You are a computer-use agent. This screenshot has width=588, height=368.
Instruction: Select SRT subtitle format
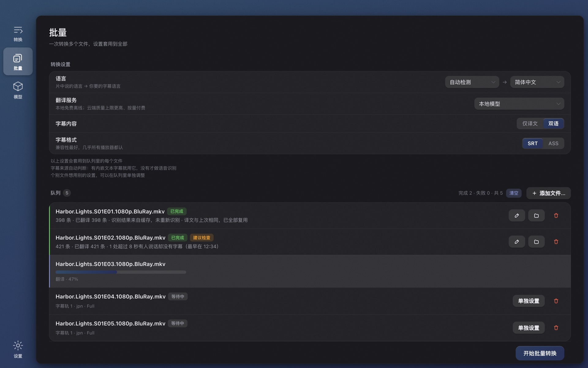[x=532, y=143]
